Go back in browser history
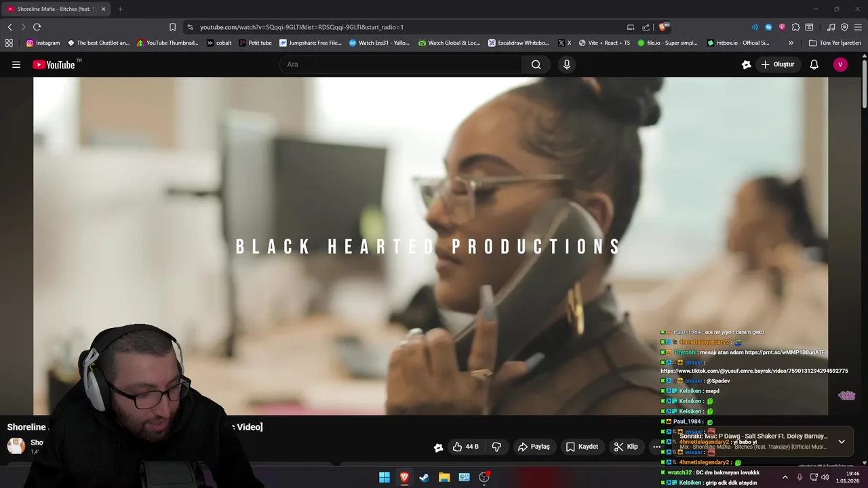Screen dimensions: 868x488 (x=9, y=27)
